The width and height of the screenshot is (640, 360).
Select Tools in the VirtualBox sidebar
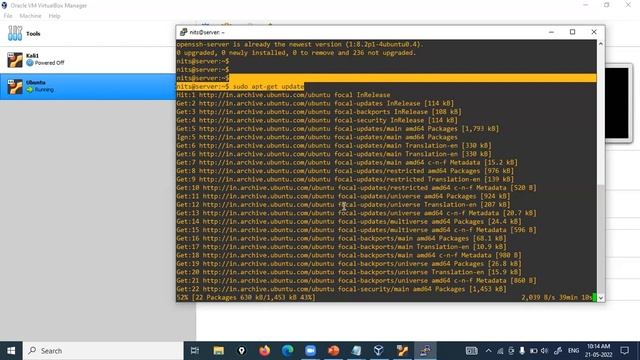point(88,33)
